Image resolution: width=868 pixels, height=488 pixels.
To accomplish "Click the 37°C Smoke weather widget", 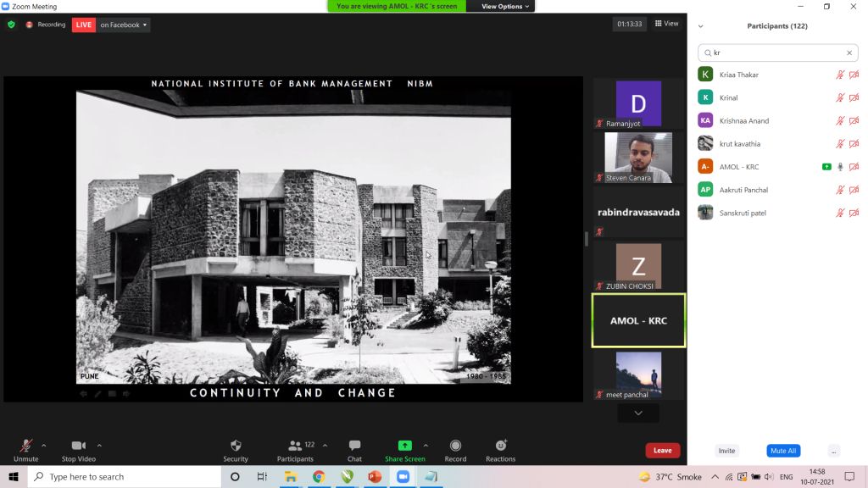I will [670, 476].
